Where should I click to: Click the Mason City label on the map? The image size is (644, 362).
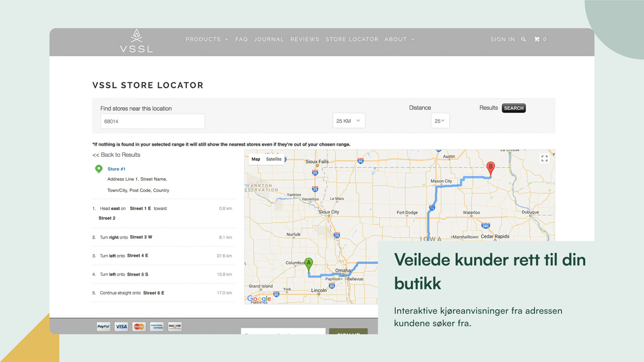pos(441,181)
